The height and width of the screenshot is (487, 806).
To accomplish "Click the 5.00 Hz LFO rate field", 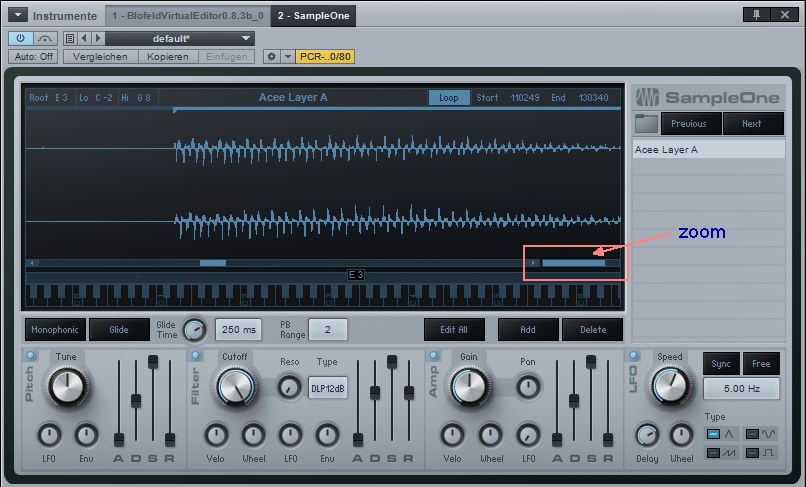I will [x=741, y=389].
